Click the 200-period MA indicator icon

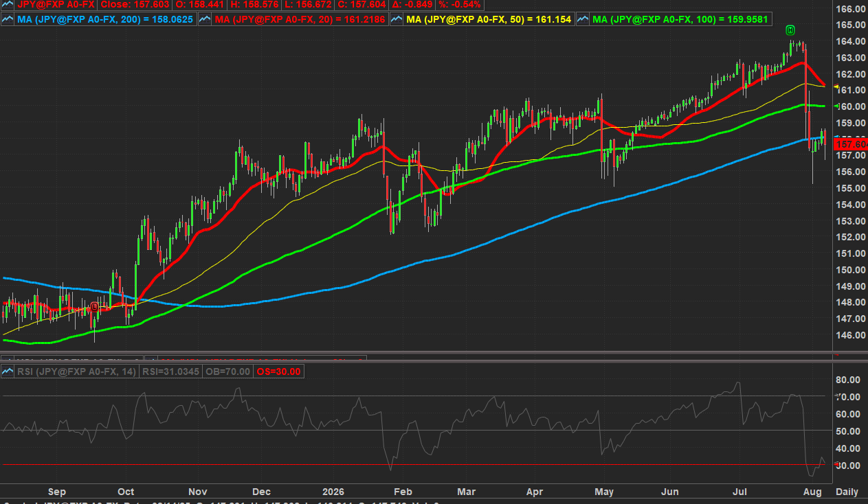coord(8,19)
